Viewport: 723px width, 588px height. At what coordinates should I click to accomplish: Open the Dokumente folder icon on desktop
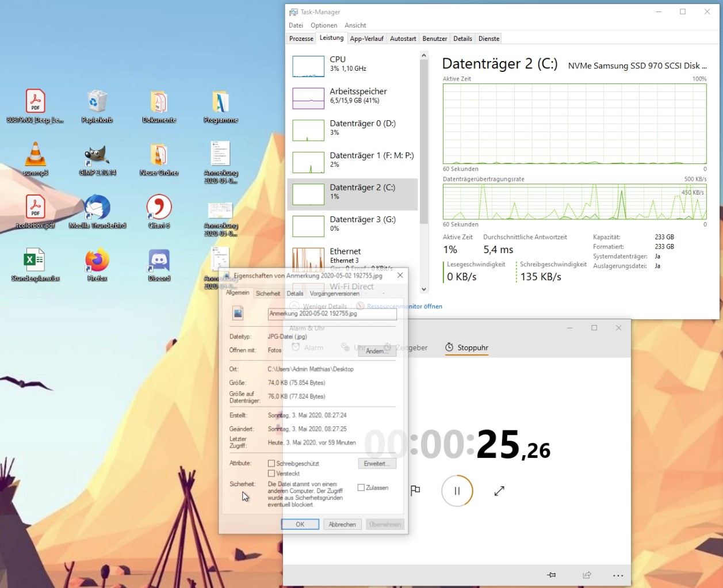pos(159,106)
